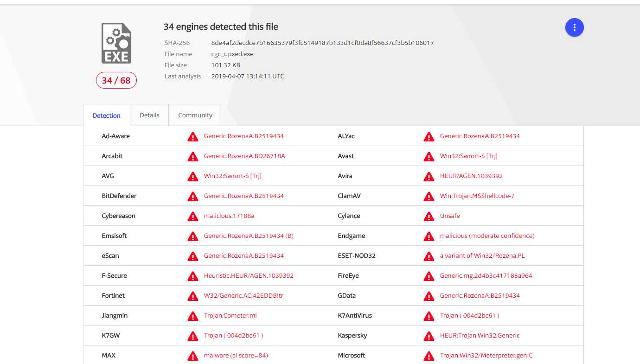Image resolution: width=640 pixels, height=364 pixels.
Task: Click the EXE file type icon
Action: point(116,43)
